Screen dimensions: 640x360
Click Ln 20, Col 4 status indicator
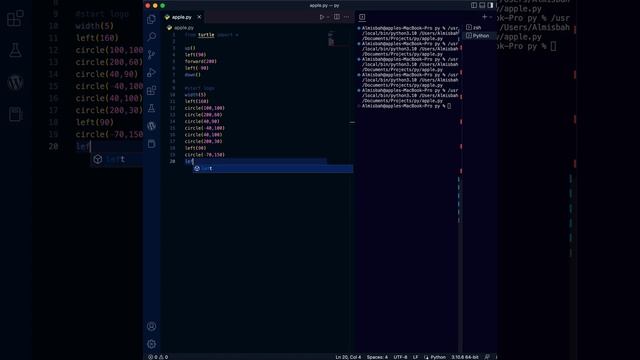pos(348,357)
